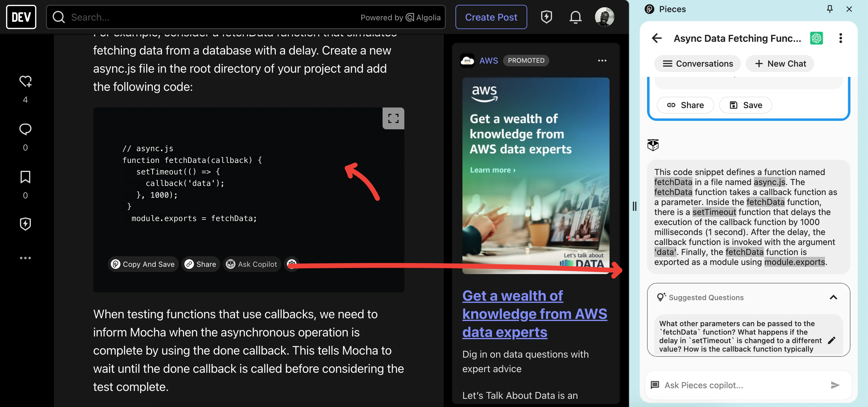
Task: Open the notifications bell
Action: pyautogui.click(x=575, y=17)
